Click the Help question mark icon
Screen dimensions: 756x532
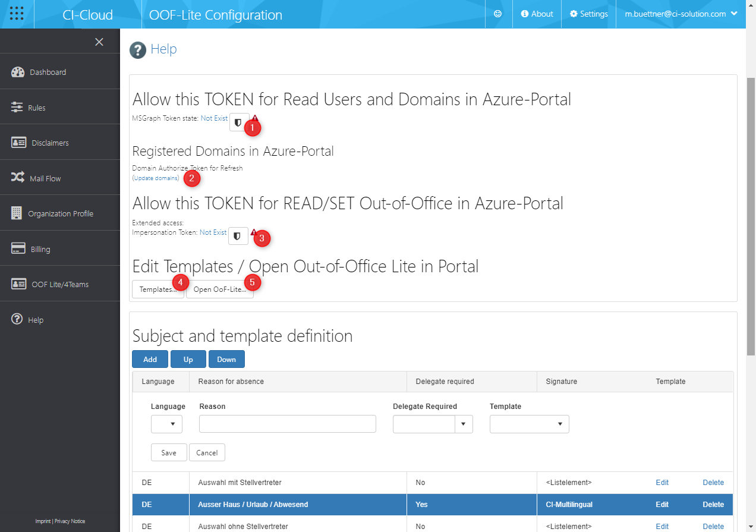138,50
